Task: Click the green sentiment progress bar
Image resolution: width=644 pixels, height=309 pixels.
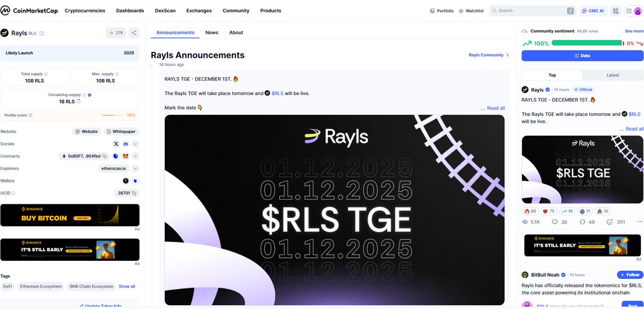Action: pos(587,43)
